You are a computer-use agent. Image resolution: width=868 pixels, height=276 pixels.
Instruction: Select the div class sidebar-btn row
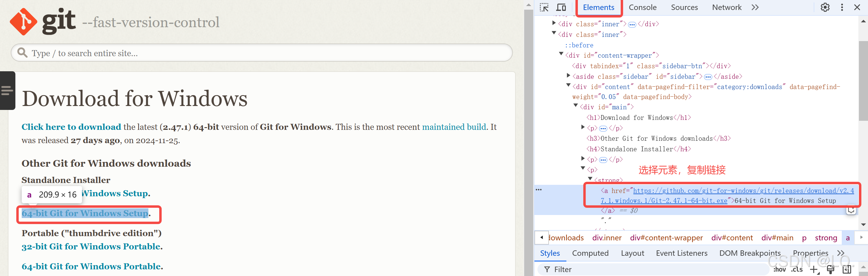(x=651, y=66)
